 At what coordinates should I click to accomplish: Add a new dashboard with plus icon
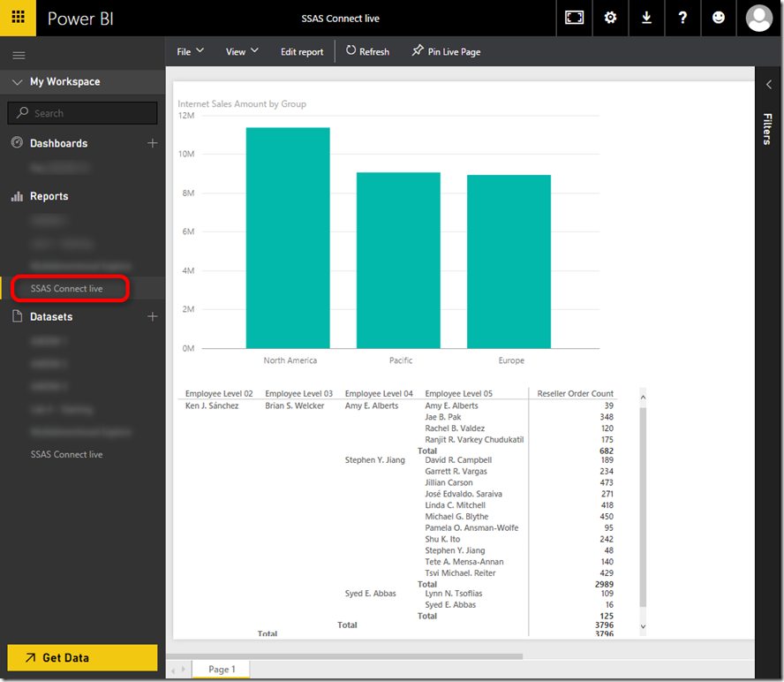coord(153,143)
